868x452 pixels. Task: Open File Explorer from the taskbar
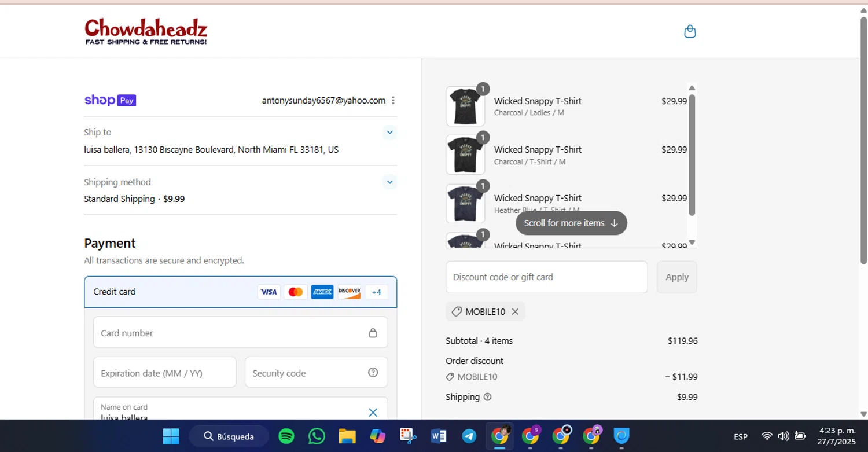(x=347, y=436)
